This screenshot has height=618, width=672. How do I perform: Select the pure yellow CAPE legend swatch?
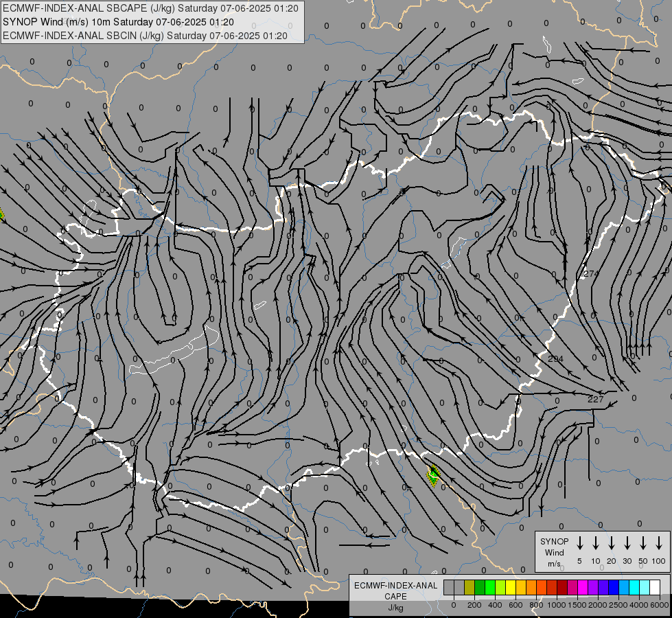point(511,587)
